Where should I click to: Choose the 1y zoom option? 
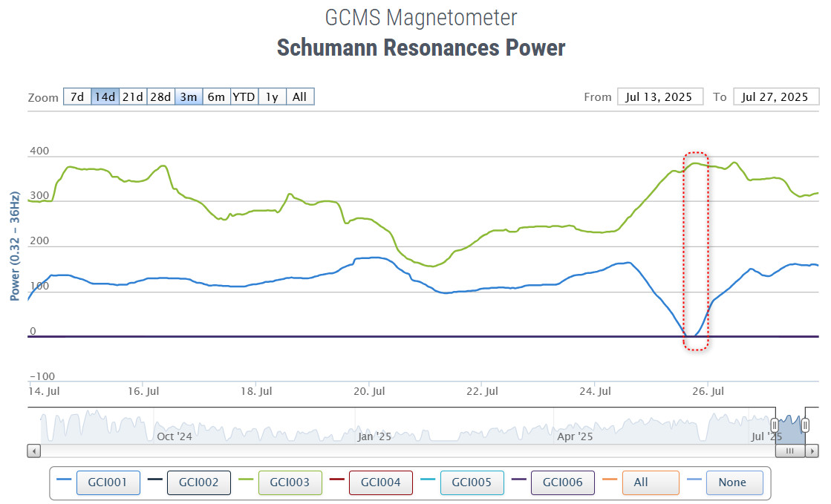pyautogui.click(x=272, y=97)
